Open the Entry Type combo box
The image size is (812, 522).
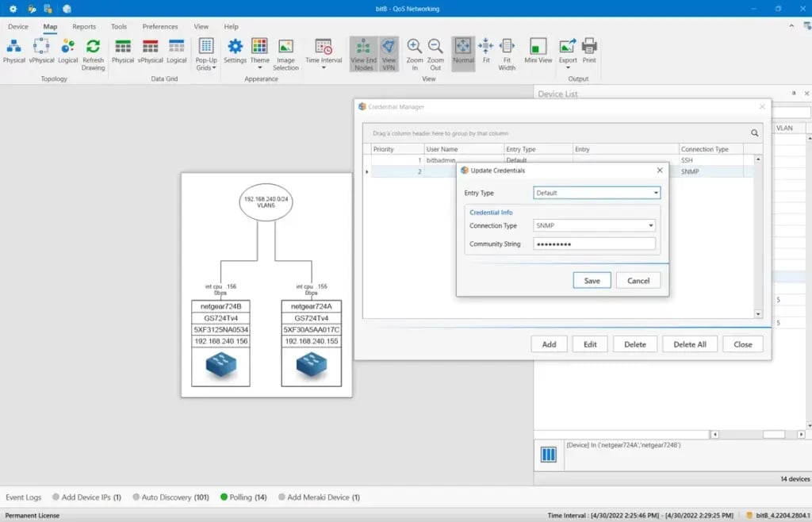[x=596, y=193]
